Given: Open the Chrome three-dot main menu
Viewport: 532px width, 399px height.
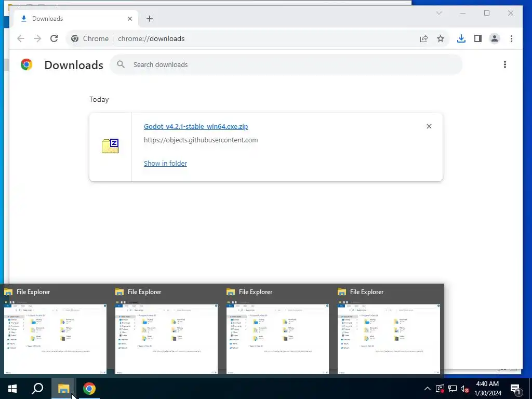Looking at the screenshot, I should pyautogui.click(x=511, y=38).
